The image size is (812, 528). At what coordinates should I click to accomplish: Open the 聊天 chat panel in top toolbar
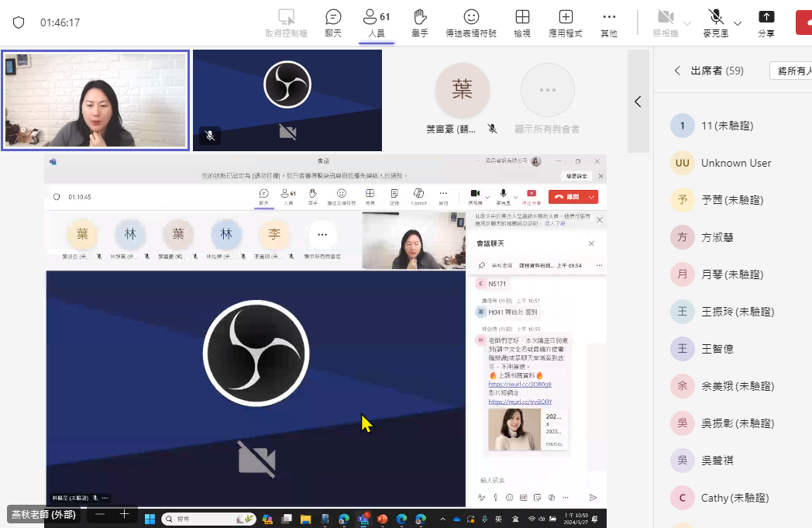(x=333, y=23)
